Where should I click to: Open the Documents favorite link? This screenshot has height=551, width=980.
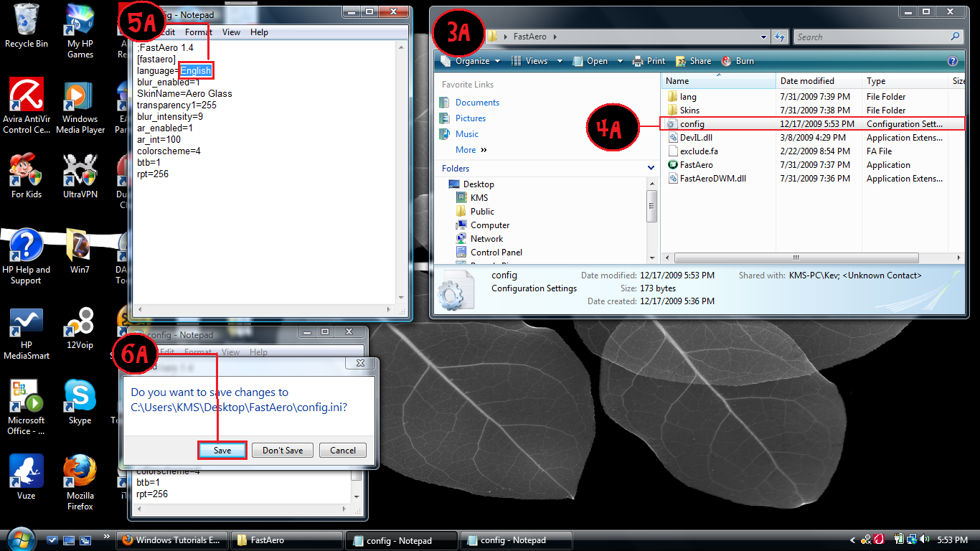pos(478,102)
